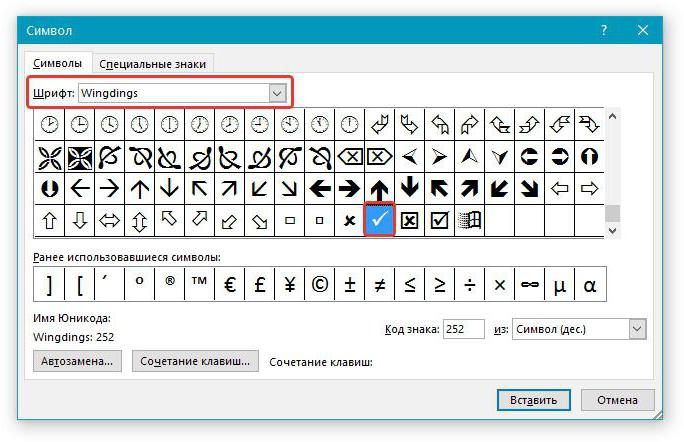Select the solid left arrowhead symbol

(409, 157)
